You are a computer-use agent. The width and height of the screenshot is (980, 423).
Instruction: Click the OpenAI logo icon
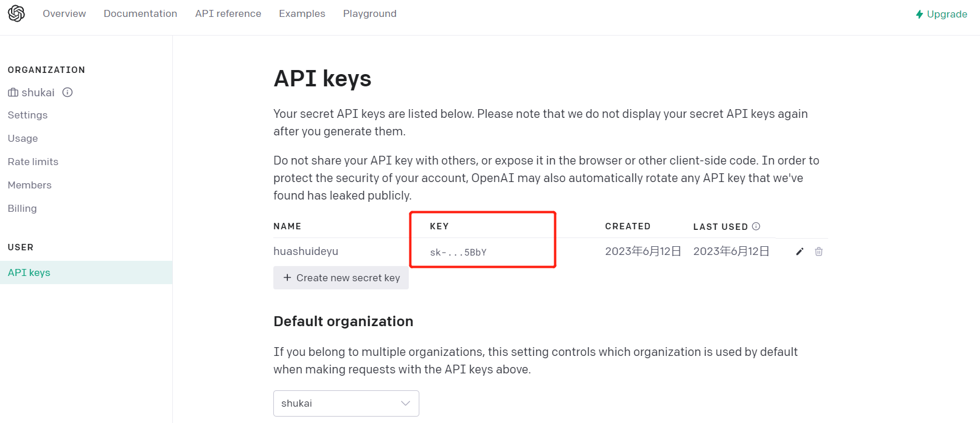(x=16, y=13)
